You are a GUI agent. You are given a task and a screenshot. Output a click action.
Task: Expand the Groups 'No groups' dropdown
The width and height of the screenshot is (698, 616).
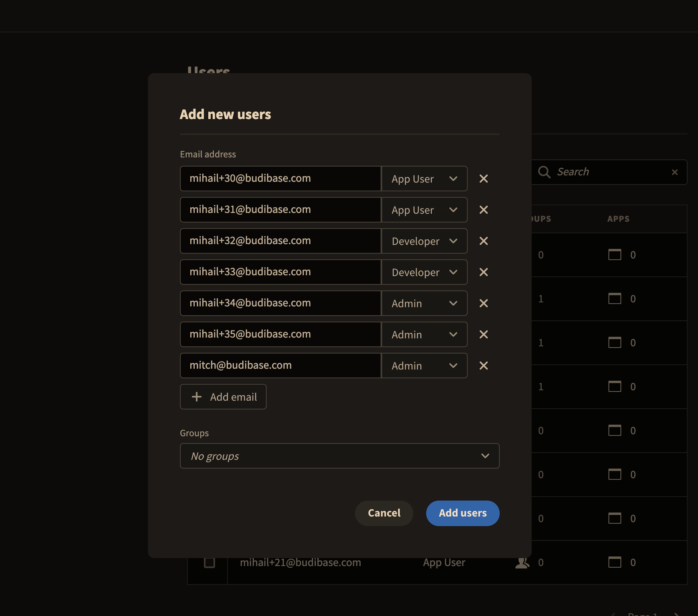(340, 456)
